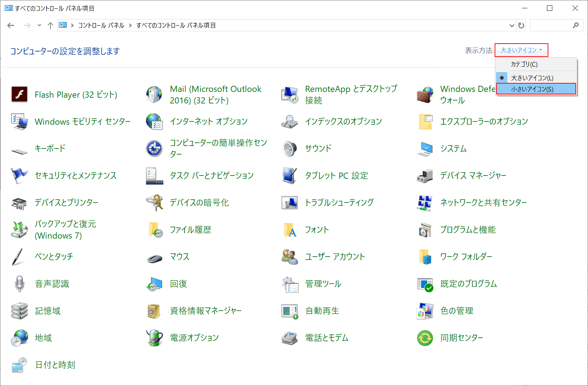Screen dimensions: 588x386
Task: Open タスク バーとナビゲーション icon
Action: [154, 176]
